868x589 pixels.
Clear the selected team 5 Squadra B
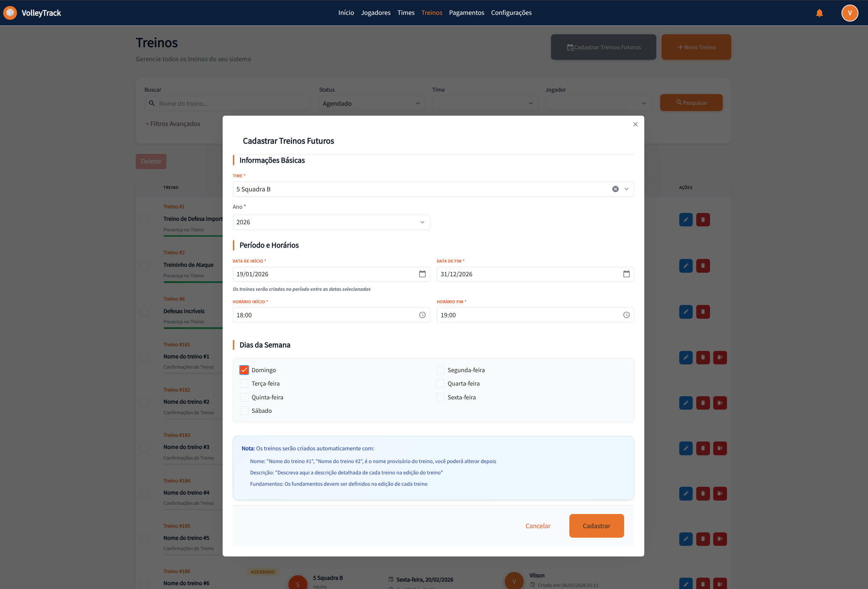click(x=615, y=189)
